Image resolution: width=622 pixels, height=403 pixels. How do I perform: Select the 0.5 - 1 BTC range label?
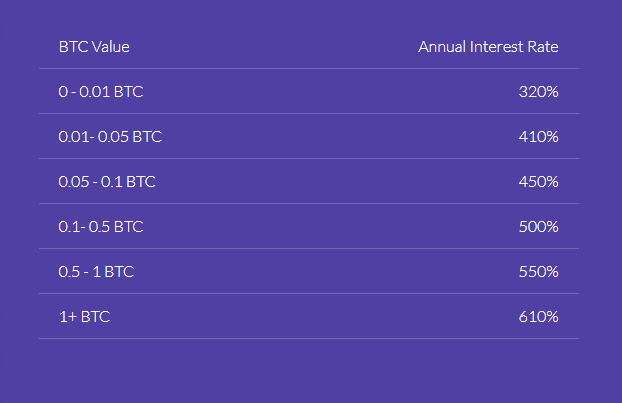point(96,271)
